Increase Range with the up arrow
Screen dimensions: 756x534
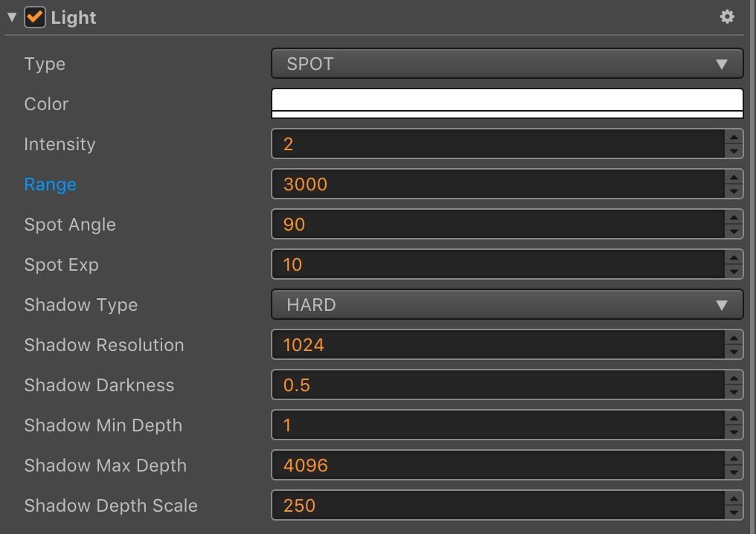coord(734,177)
